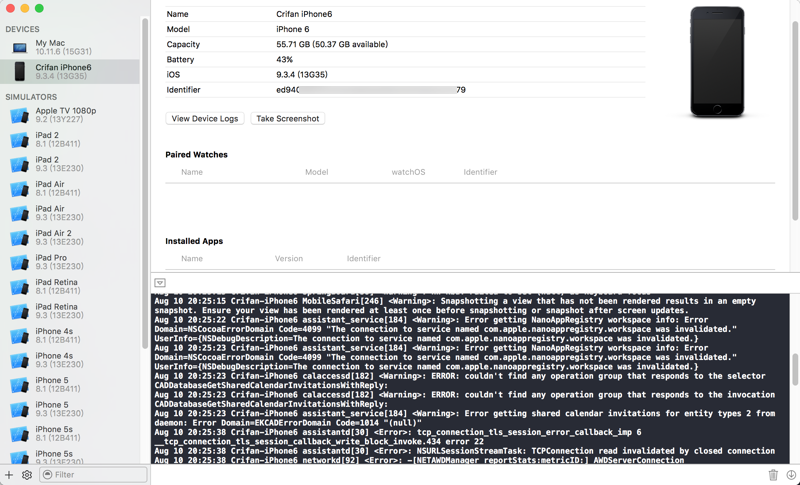Click the Installed Apps Name column header
The height and width of the screenshot is (485, 800).
tap(192, 259)
